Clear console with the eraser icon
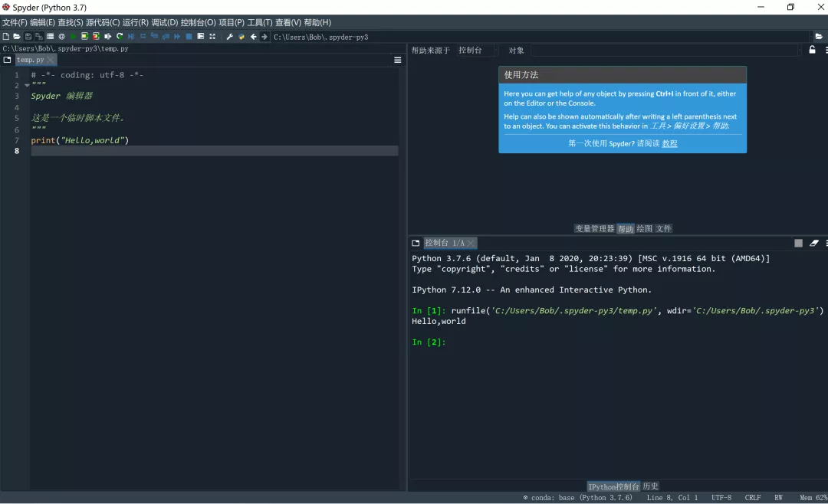 coord(814,243)
